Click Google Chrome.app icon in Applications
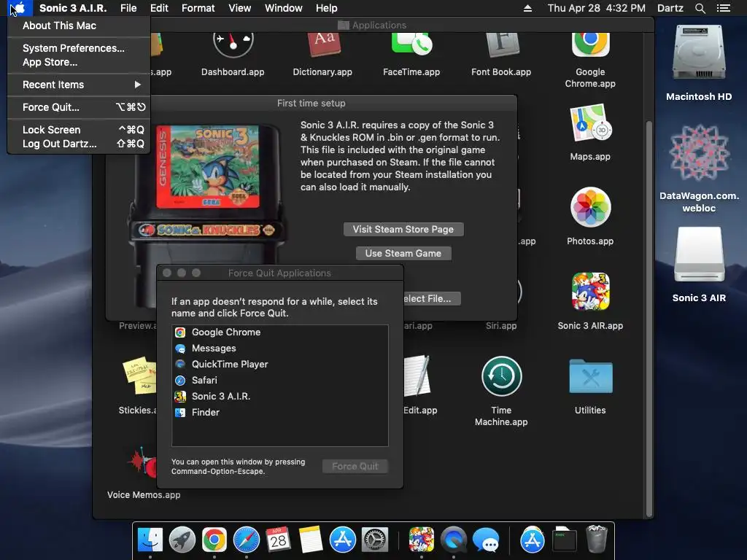Image resolution: width=747 pixels, height=560 pixels. tap(590, 46)
